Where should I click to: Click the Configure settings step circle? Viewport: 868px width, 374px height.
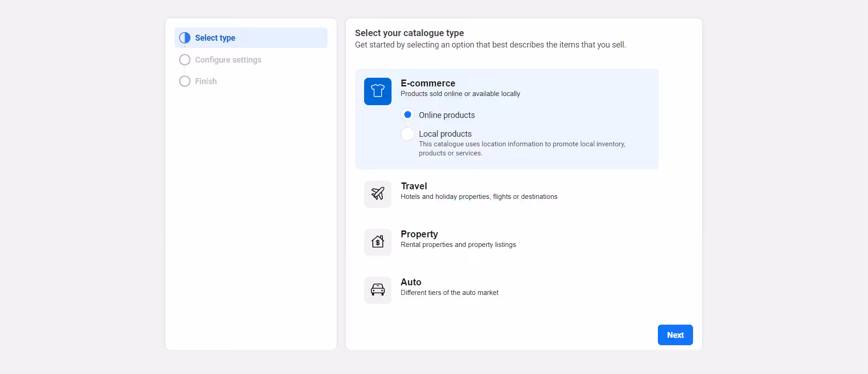click(x=185, y=60)
